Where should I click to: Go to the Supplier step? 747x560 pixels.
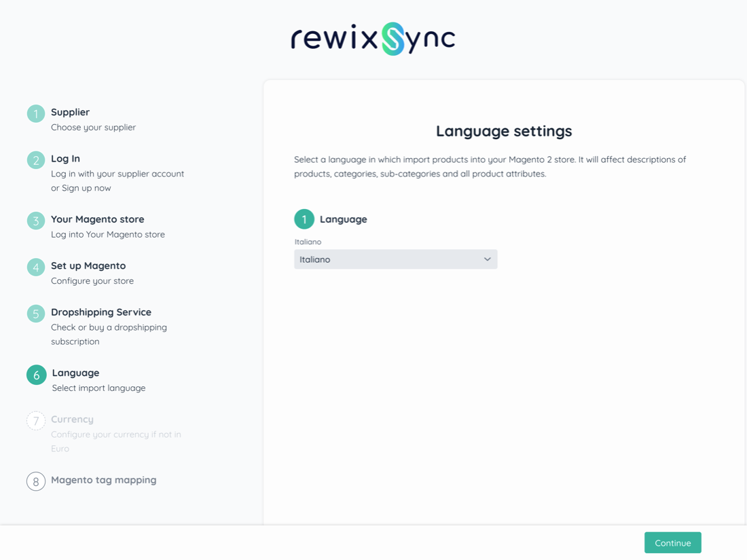(70, 112)
